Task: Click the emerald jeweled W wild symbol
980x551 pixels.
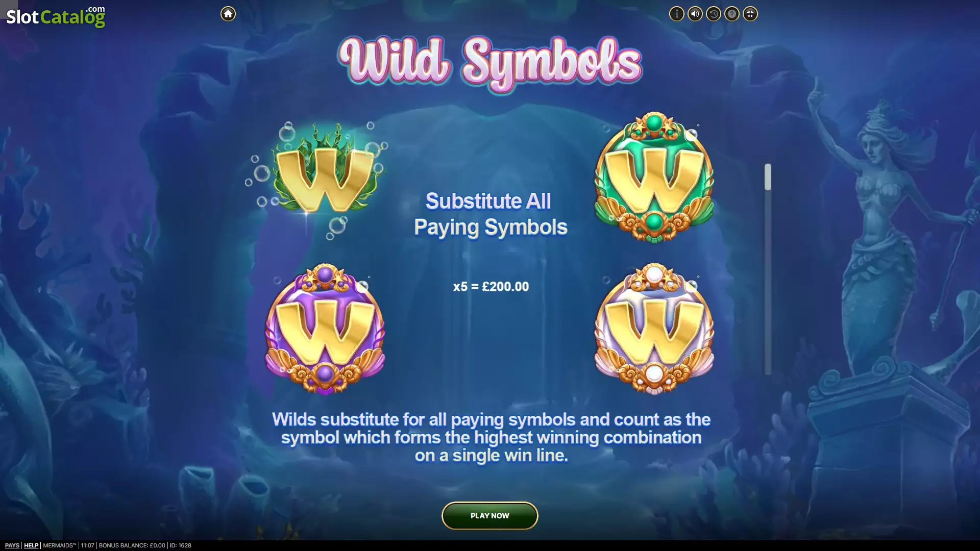Action: click(654, 178)
